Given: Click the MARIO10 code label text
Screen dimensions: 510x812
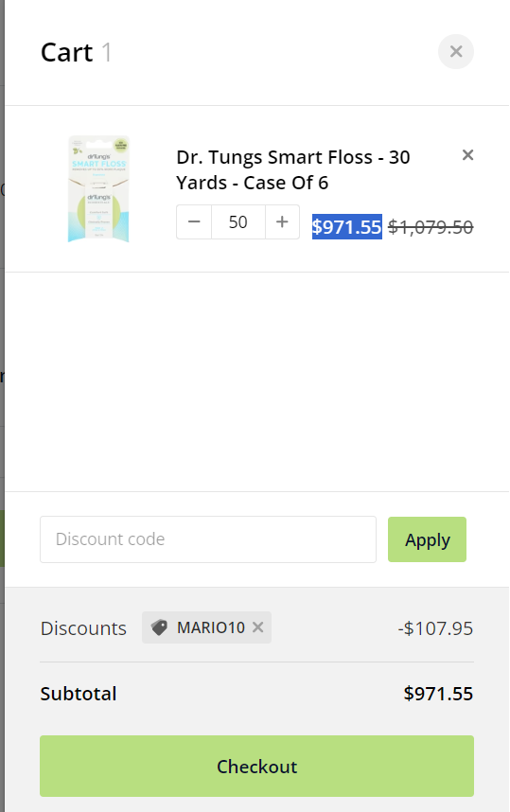Looking at the screenshot, I should pyautogui.click(x=211, y=627).
